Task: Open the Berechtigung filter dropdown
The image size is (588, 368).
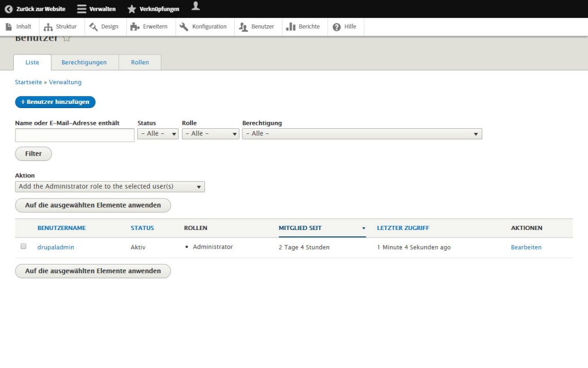Action: click(362, 133)
